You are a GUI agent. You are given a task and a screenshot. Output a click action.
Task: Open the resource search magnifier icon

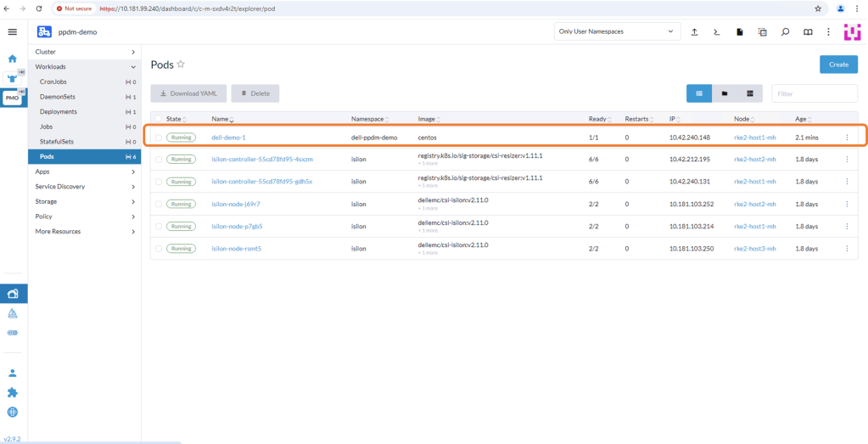point(785,32)
